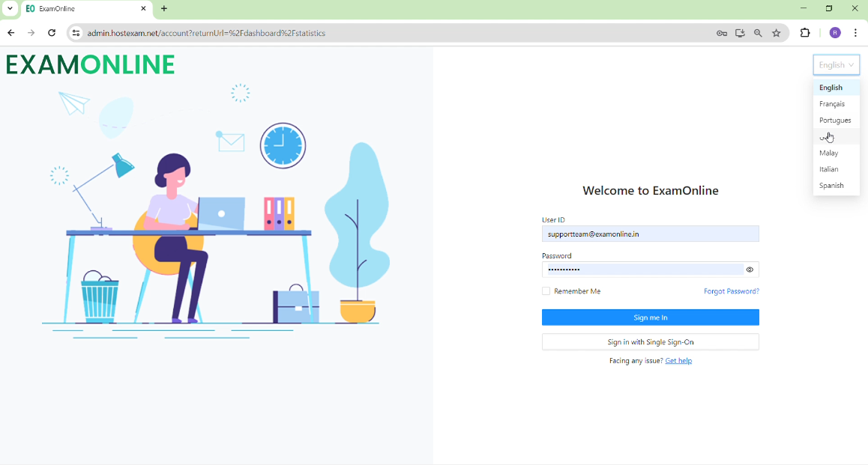
Task: Open the tab search dropdown arrow
Action: pos(10,9)
